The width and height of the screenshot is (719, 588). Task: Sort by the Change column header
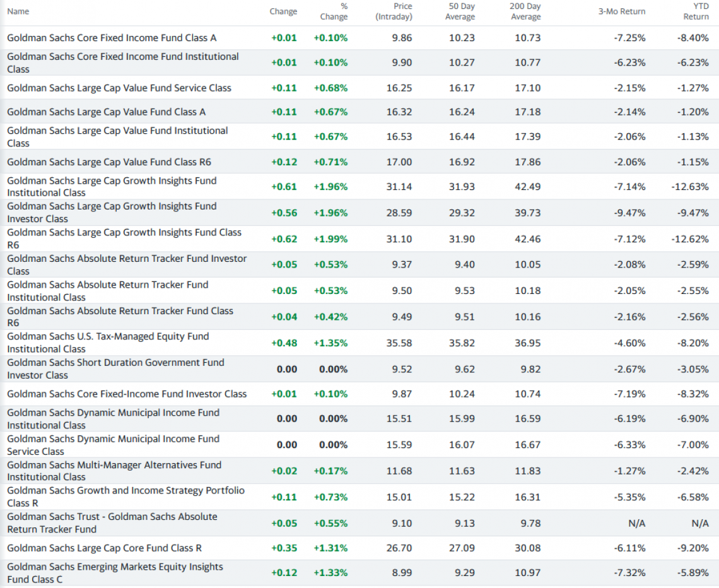pos(283,11)
